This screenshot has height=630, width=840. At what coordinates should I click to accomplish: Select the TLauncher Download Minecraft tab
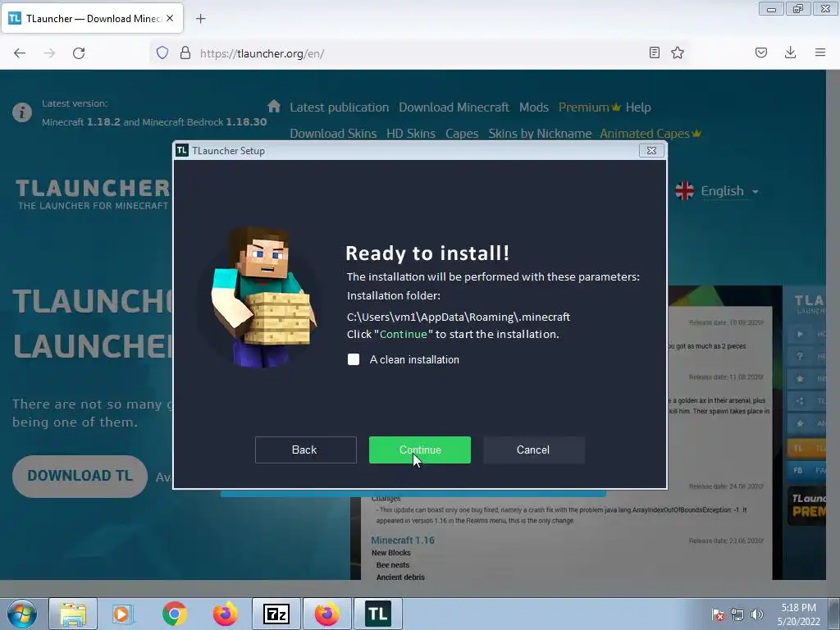92,18
